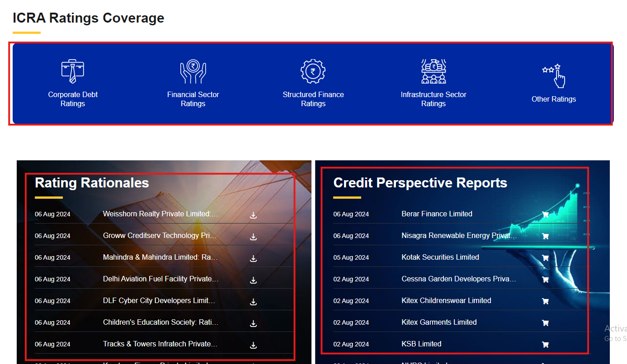Select the Kitex Childrenswear Limited report
The image size is (627, 364).
pos(446,301)
